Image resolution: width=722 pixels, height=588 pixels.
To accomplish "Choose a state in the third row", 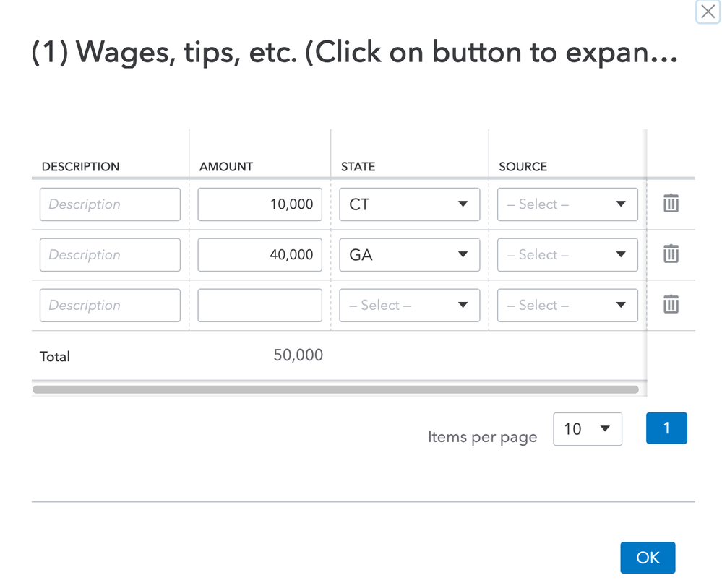I will pyautogui.click(x=409, y=306).
